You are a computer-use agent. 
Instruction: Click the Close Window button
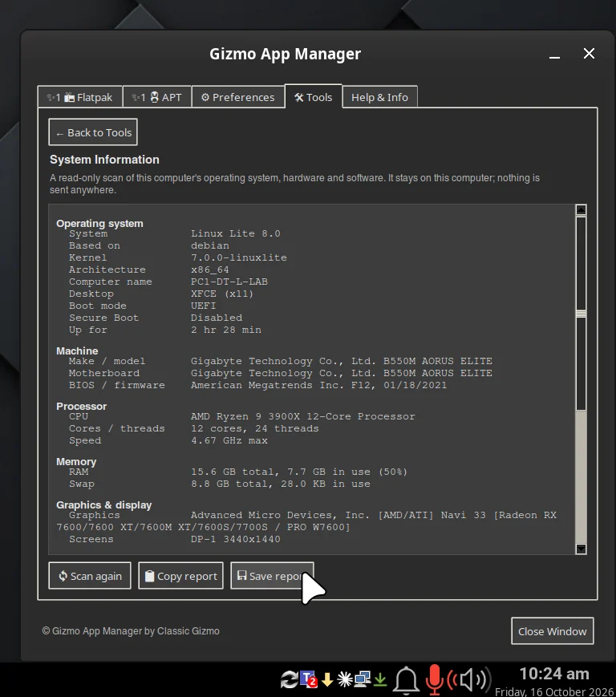[x=552, y=630]
